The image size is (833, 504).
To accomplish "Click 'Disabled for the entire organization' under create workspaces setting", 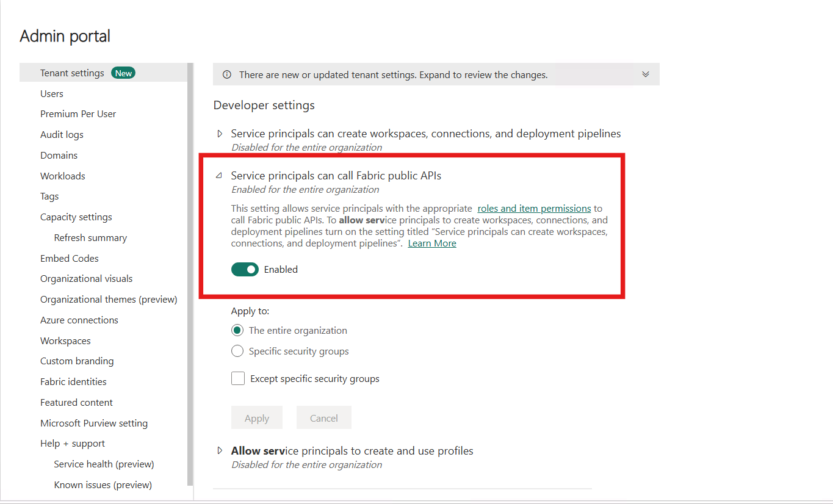I will [x=306, y=148].
